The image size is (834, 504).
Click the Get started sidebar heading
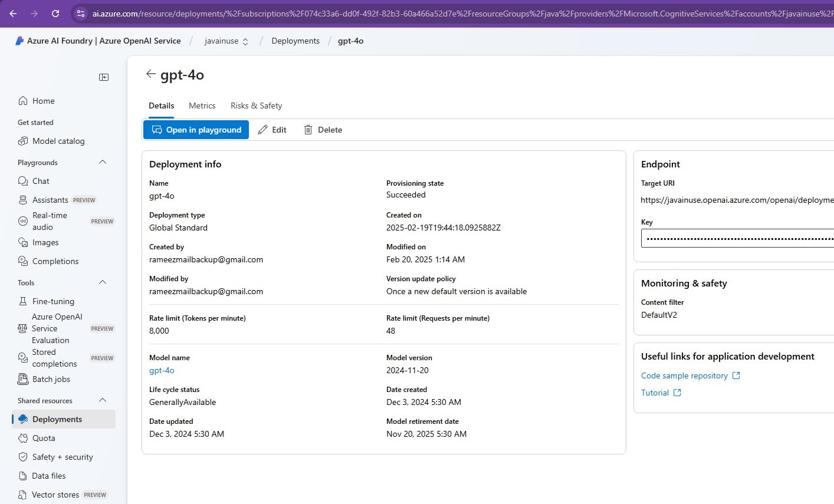tap(35, 123)
